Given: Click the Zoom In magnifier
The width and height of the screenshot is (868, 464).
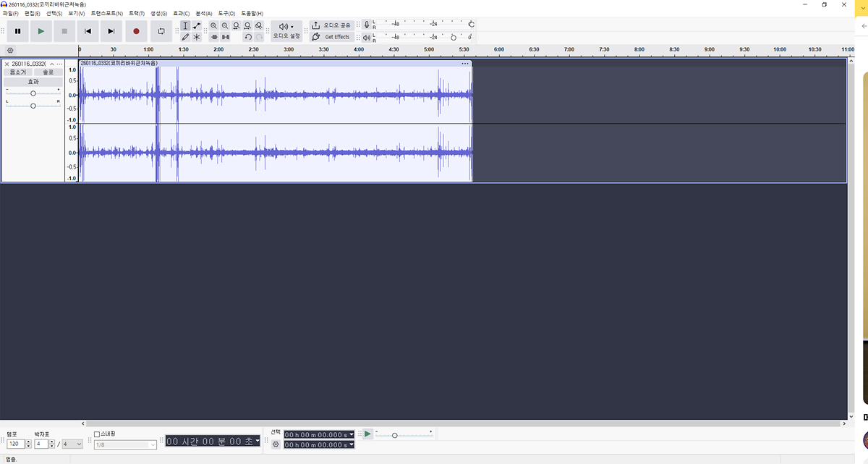Looking at the screenshot, I should pos(214,26).
